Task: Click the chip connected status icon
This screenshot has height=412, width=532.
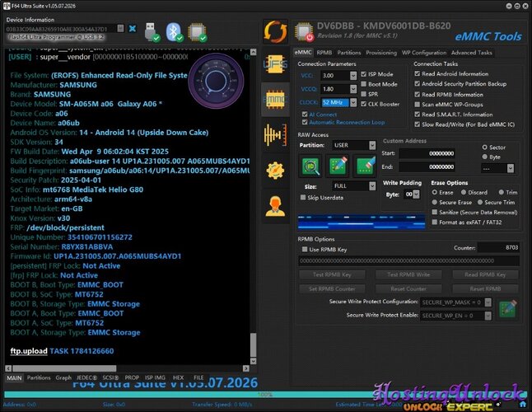Action: [x=198, y=32]
